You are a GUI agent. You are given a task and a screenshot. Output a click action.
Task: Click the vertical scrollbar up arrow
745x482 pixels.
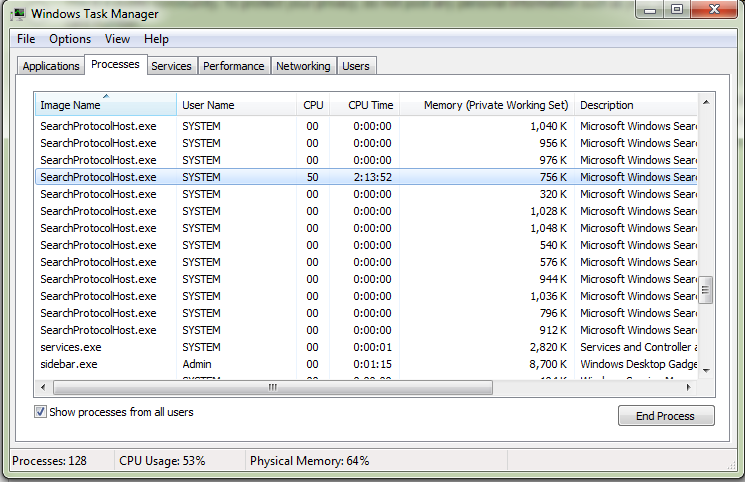point(706,102)
